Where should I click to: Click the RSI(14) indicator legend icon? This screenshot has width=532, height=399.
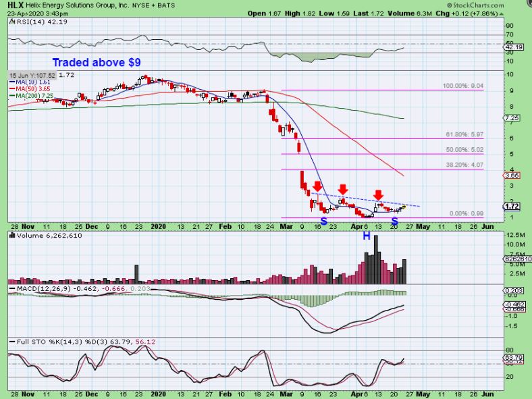click(12, 22)
